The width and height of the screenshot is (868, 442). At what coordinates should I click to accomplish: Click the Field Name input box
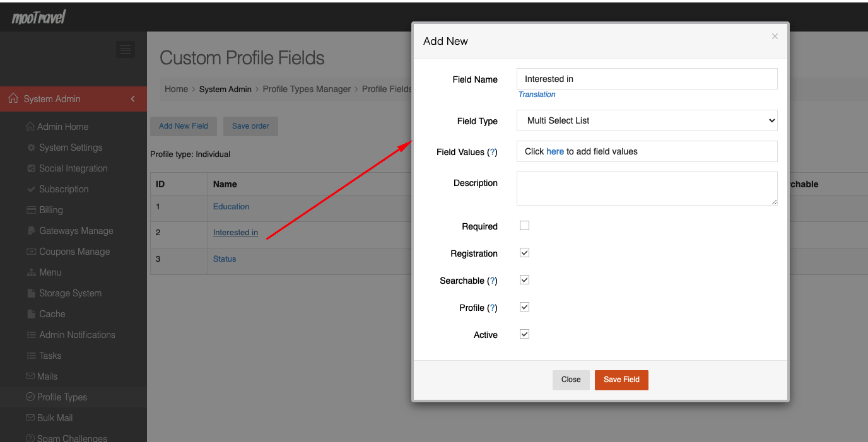tap(647, 79)
